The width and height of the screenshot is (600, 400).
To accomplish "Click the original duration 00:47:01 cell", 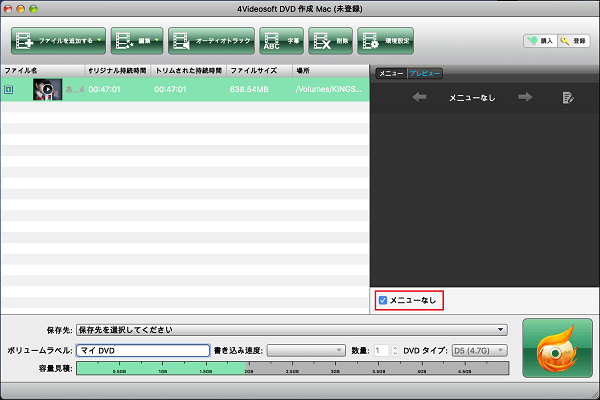I will 104,90.
